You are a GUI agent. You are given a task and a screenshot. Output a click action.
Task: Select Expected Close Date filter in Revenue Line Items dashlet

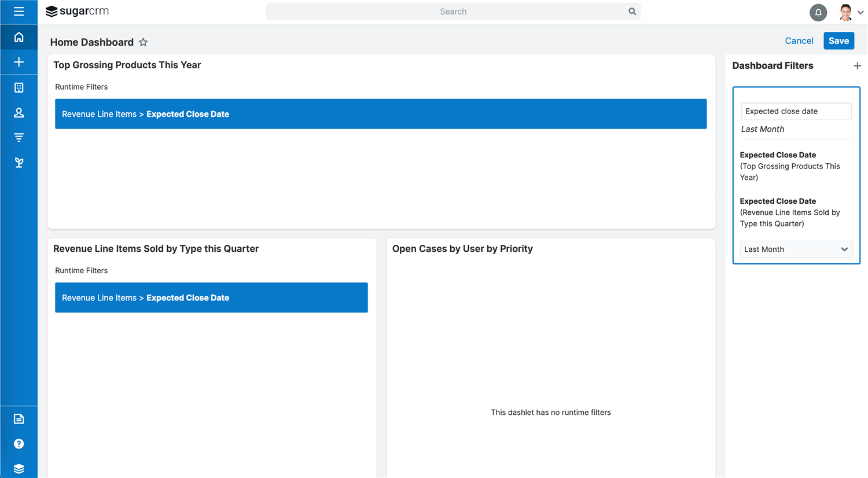tap(211, 297)
